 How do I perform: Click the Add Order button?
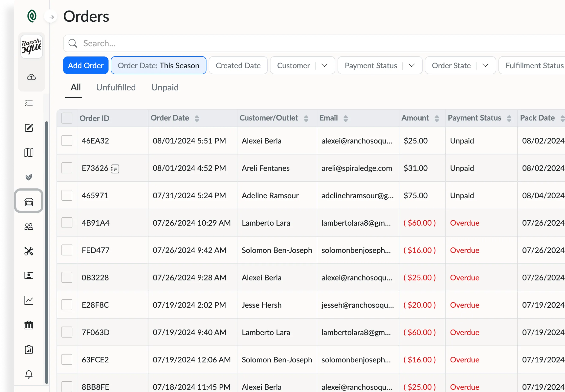tap(86, 65)
